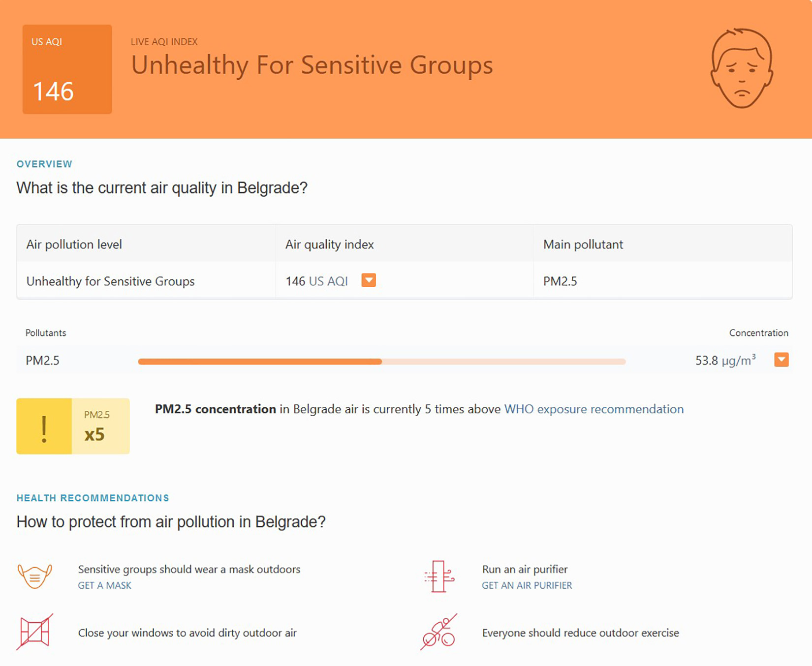Expand the PM2.5 concentration dropdown arrow
Screen dimensions: 812x666
pos(781,360)
